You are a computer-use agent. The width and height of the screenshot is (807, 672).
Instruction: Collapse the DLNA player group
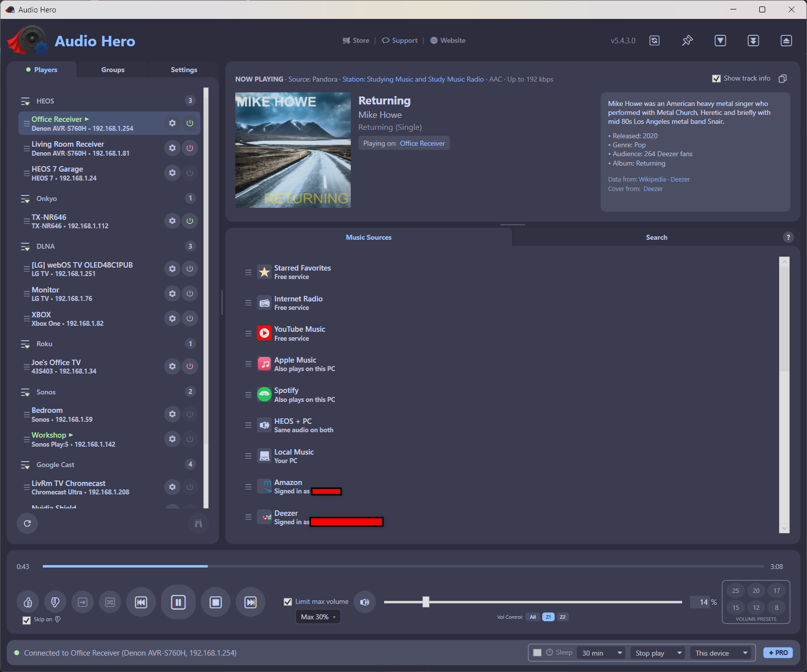25,246
